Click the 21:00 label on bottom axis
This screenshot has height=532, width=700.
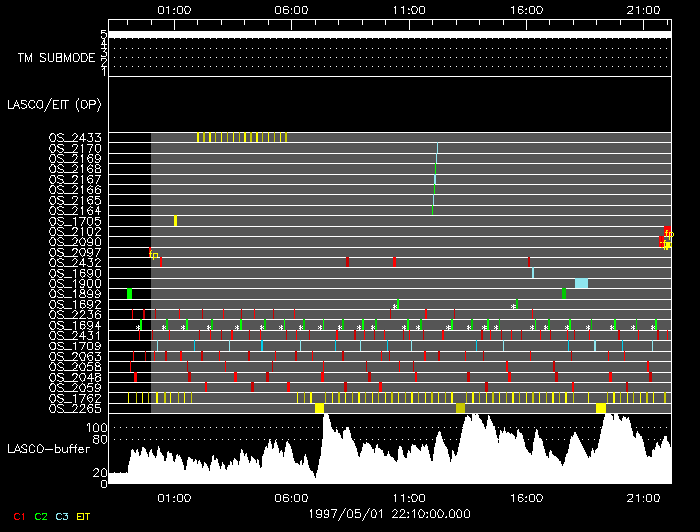(643, 498)
